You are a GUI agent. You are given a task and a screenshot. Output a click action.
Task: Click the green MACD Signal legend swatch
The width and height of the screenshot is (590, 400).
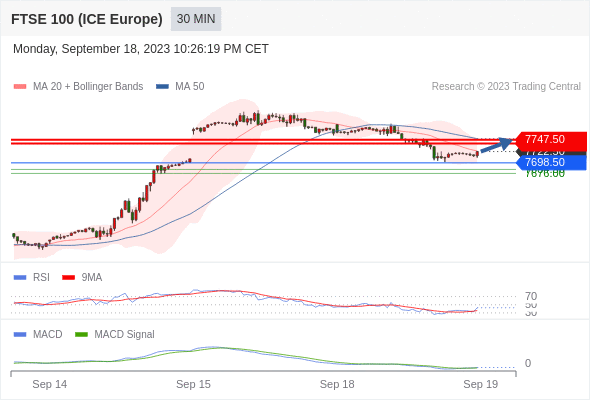tap(81, 335)
